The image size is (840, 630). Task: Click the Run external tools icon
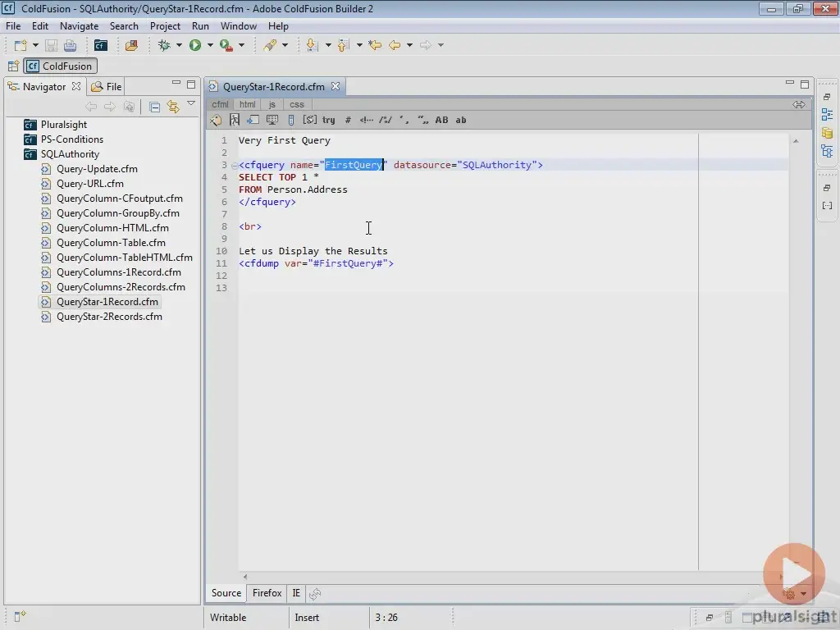tap(226, 46)
